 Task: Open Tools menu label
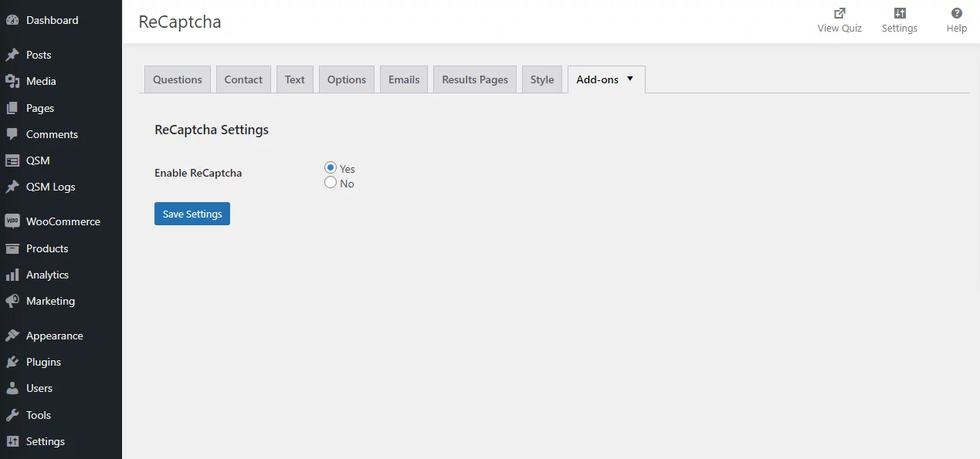pyautogui.click(x=39, y=415)
